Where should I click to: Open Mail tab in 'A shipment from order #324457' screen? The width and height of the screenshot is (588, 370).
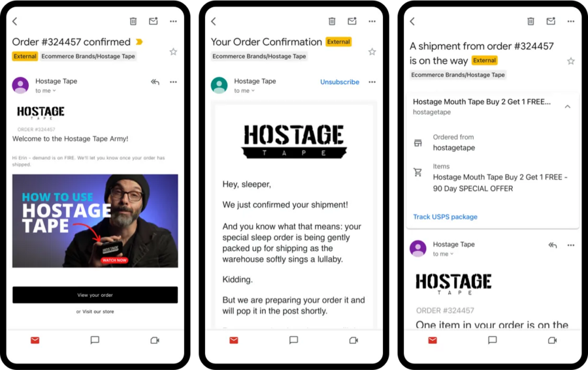point(433,340)
